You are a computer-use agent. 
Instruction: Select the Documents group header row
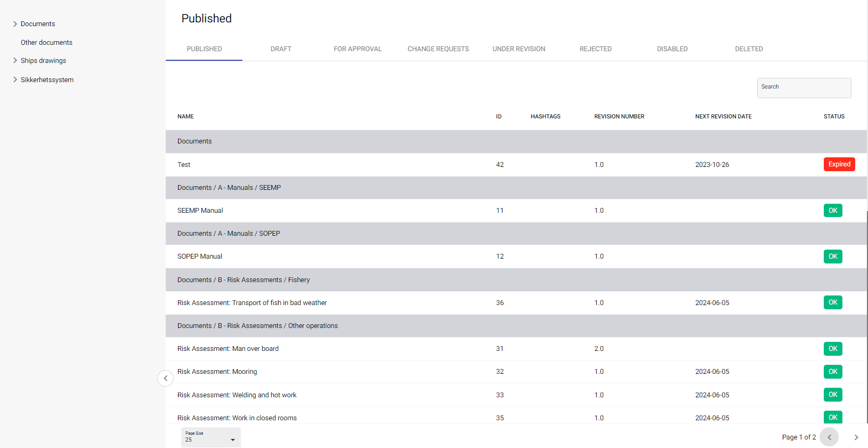point(516,141)
